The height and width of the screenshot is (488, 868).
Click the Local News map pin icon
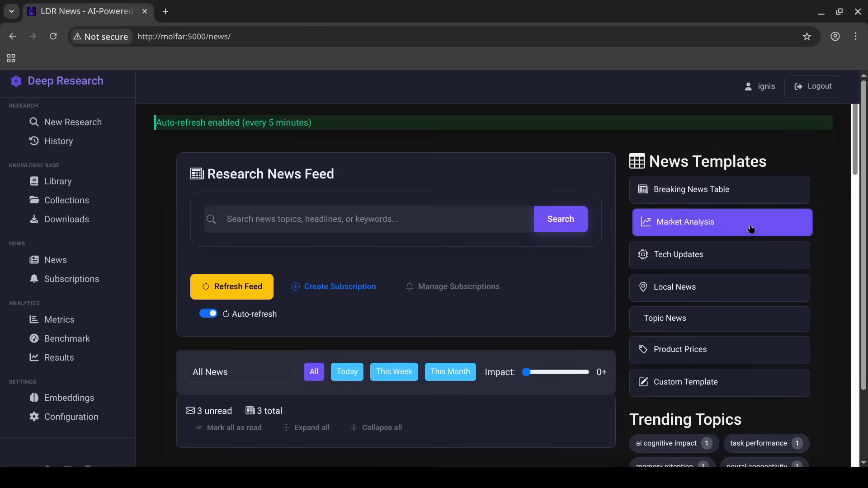643,287
